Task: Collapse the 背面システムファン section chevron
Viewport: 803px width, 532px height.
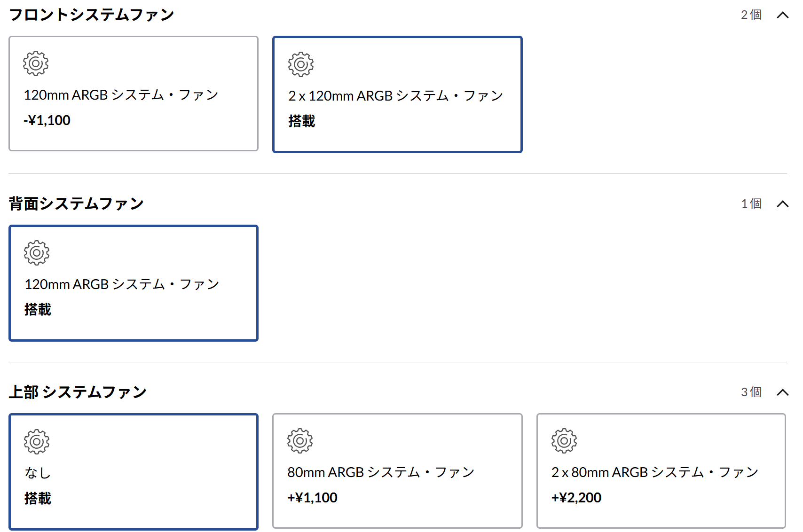Action: pyautogui.click(x=782, y=204)
